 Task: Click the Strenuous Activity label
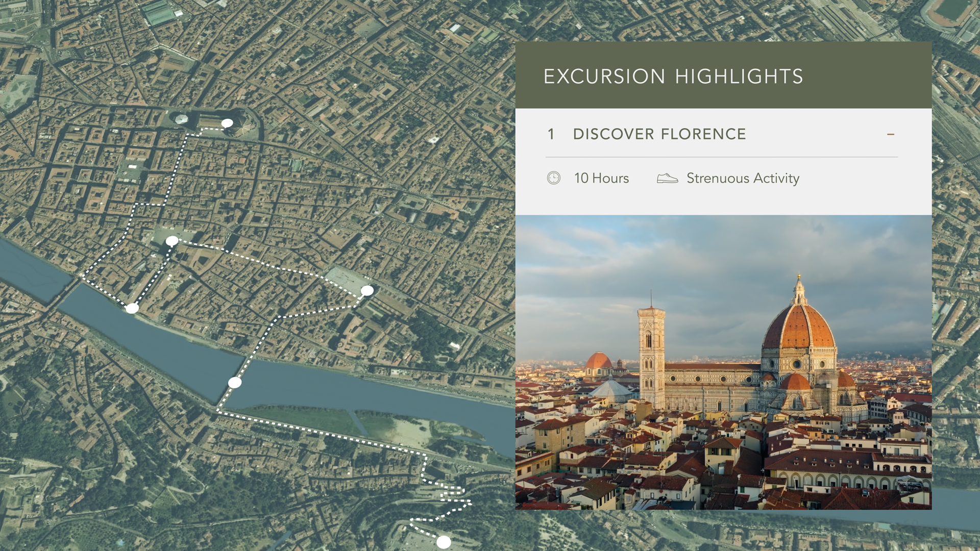point(743,178)
